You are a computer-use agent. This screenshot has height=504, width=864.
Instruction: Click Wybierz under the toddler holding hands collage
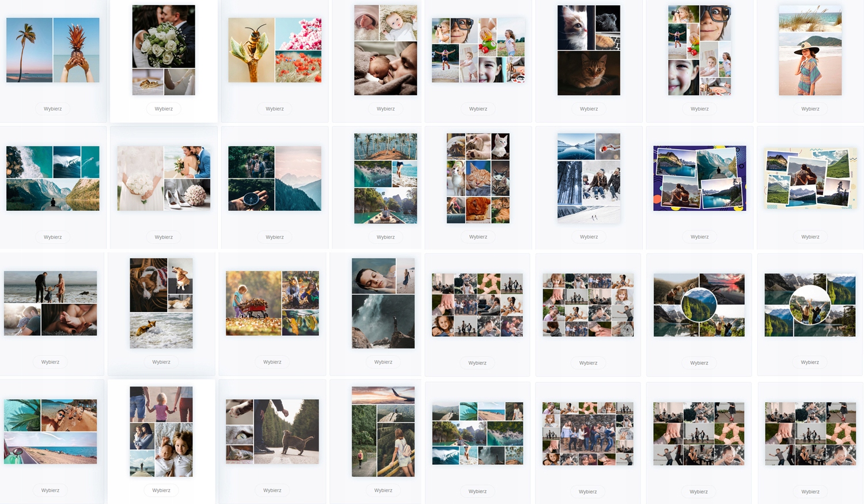(x=161, y=491)
